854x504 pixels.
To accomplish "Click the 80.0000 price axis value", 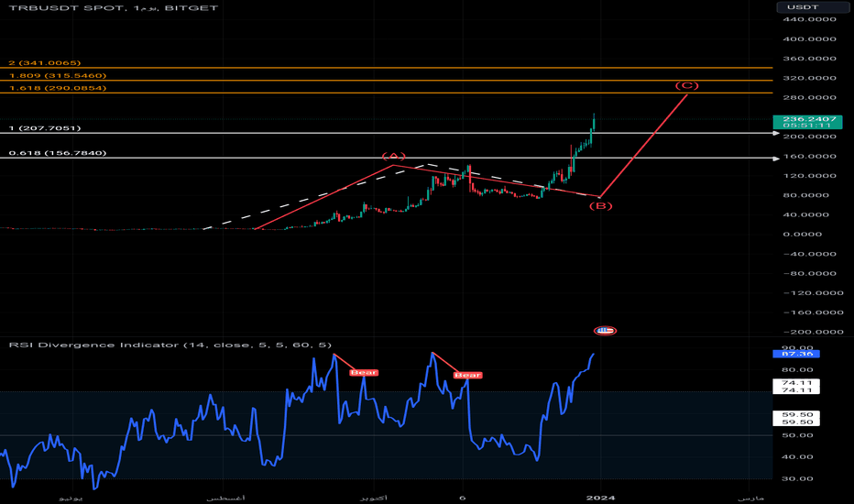I will 806,195.
